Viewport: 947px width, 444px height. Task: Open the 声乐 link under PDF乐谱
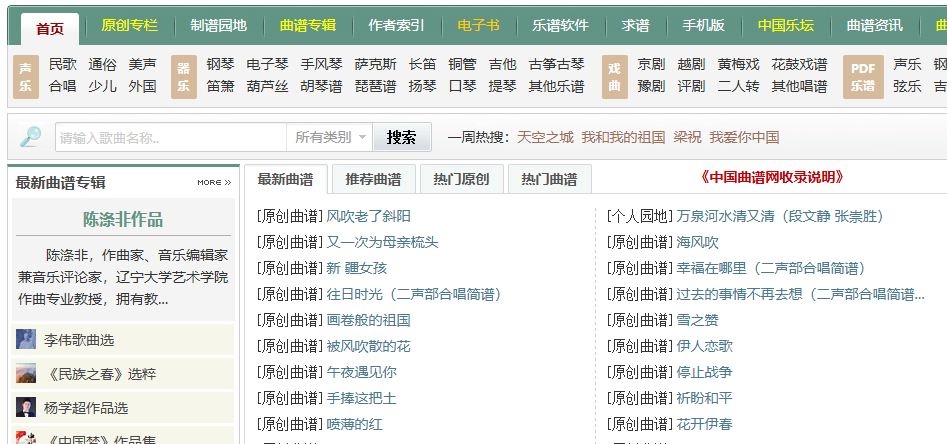[x=907, y=64]
